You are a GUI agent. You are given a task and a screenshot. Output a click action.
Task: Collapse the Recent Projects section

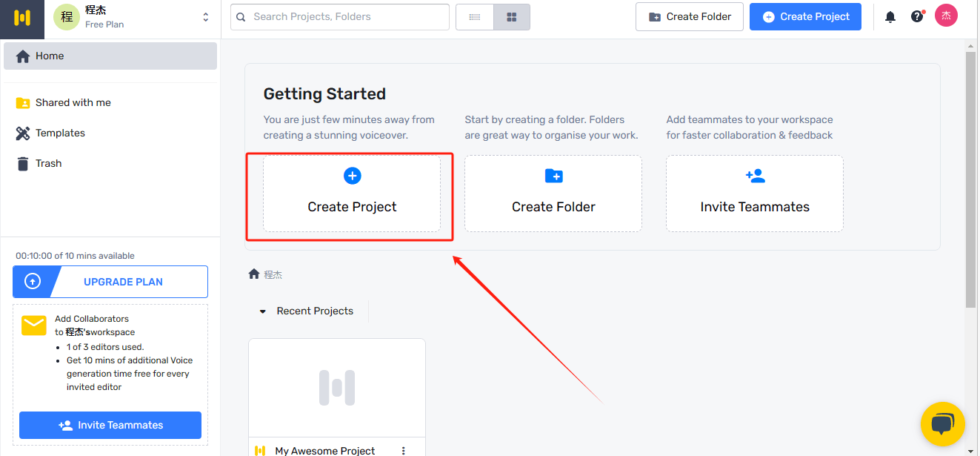click(x=262, y=311)
